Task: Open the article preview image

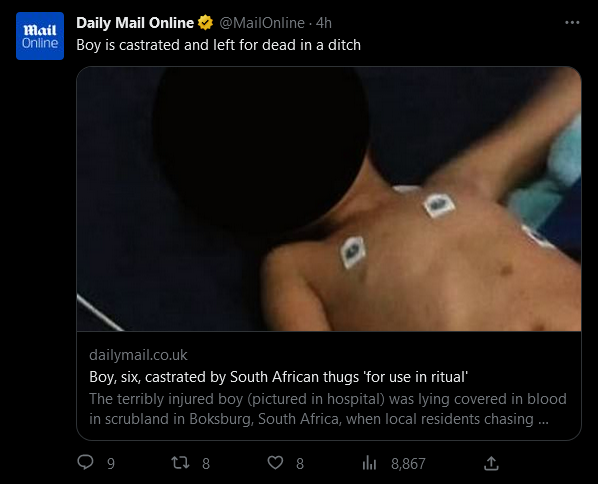Action: click(329, 199)
